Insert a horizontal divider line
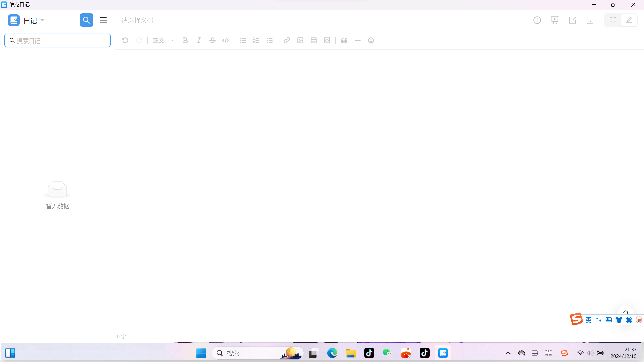This screenshot has width=644, height=362. (358, 40)
